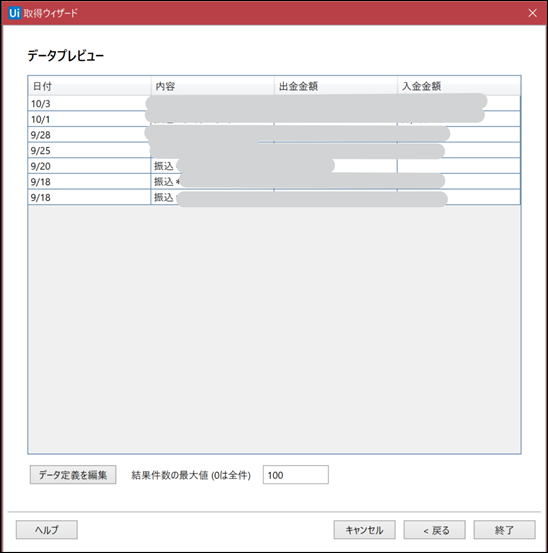
Task: Click the データプレビュー heading text
Action: point(66,55)
